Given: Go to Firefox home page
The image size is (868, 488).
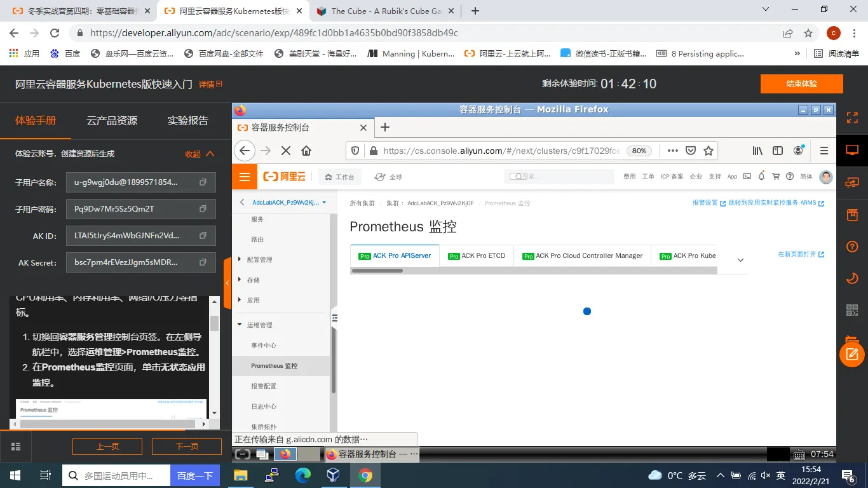Looking at the screenshot, I should coord(306,151).
